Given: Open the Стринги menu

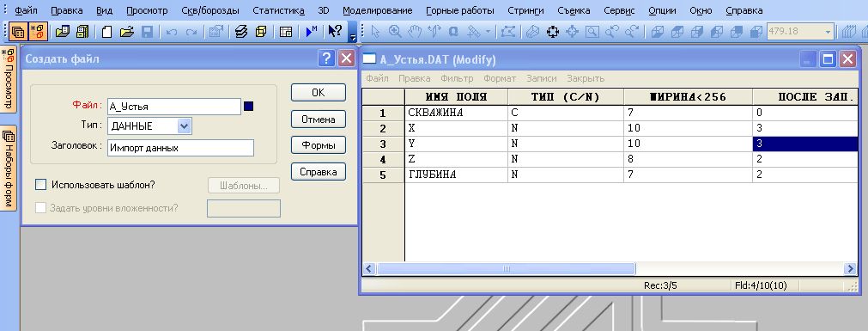Looking at the screenshot, I should pyautogui.click(x=526, y=10).
